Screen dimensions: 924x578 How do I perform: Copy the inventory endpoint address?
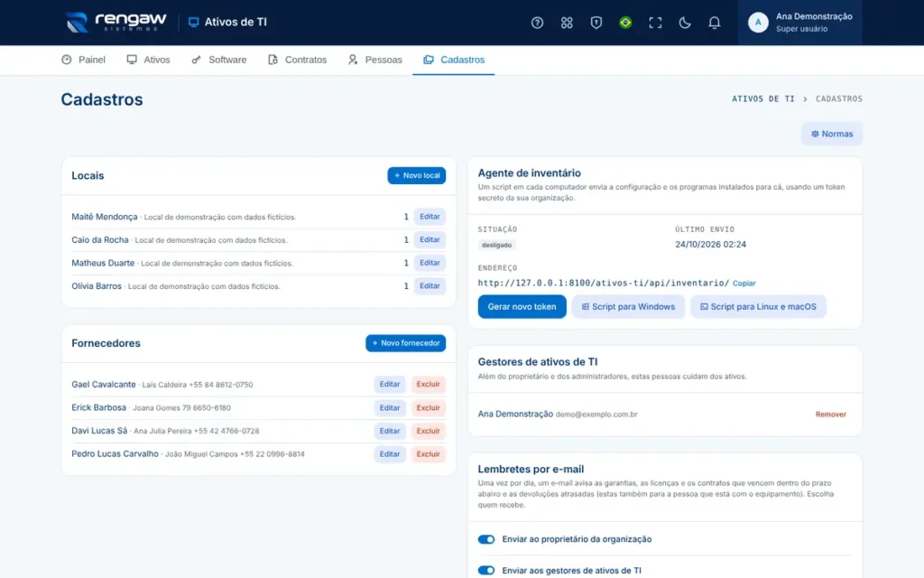(744, 283)
